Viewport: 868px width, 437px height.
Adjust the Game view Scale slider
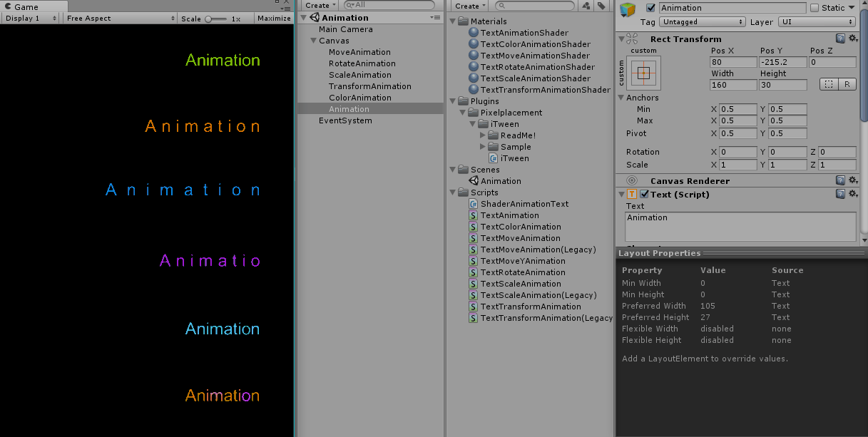214,19
